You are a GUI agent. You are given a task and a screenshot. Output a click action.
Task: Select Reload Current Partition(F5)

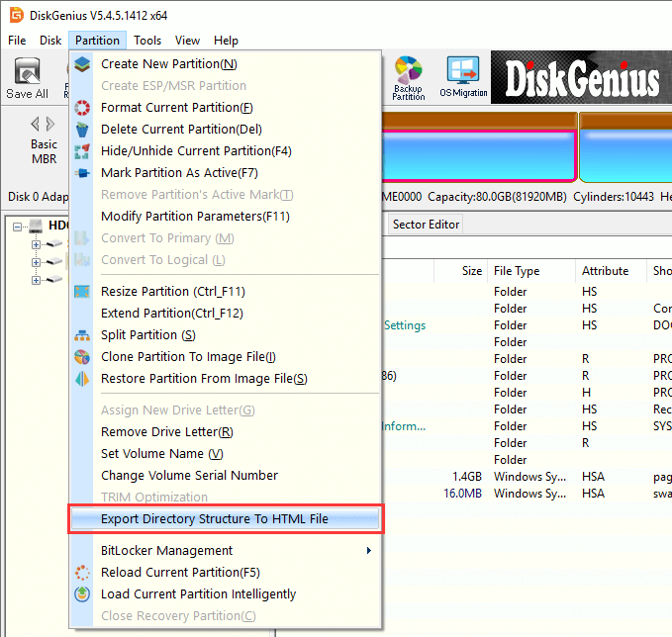coord(226,573)
